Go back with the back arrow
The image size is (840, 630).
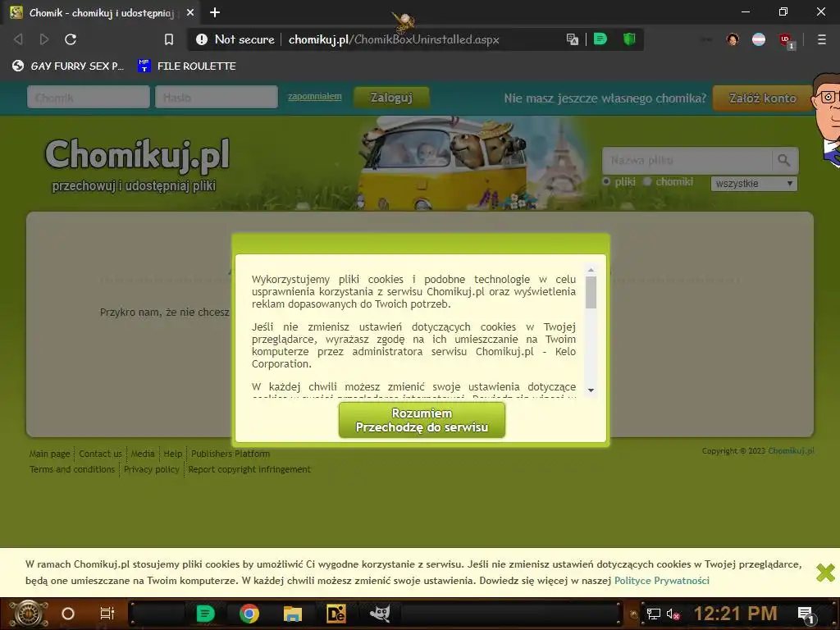click(18, 39)
